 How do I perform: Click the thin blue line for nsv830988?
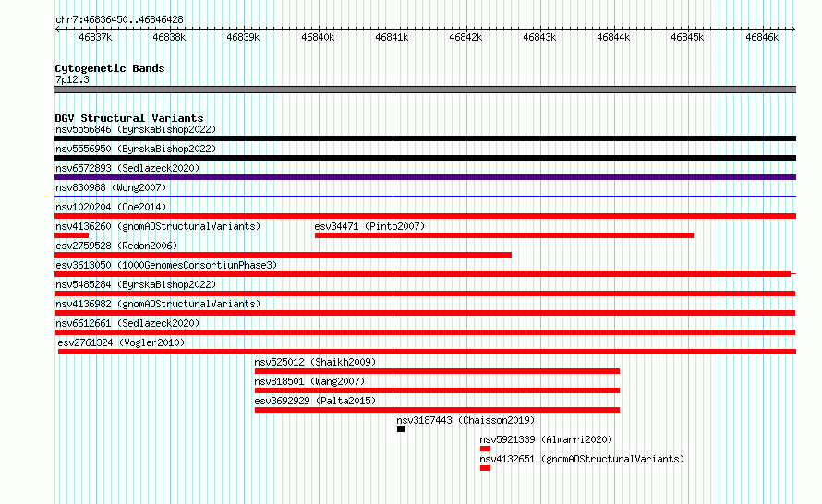coord(425,197)
